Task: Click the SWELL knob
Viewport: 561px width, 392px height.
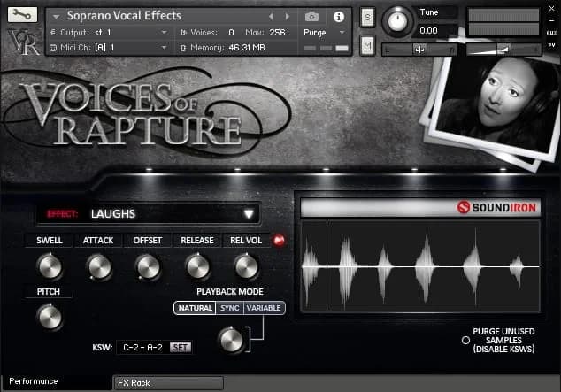Action: (50, 267)
